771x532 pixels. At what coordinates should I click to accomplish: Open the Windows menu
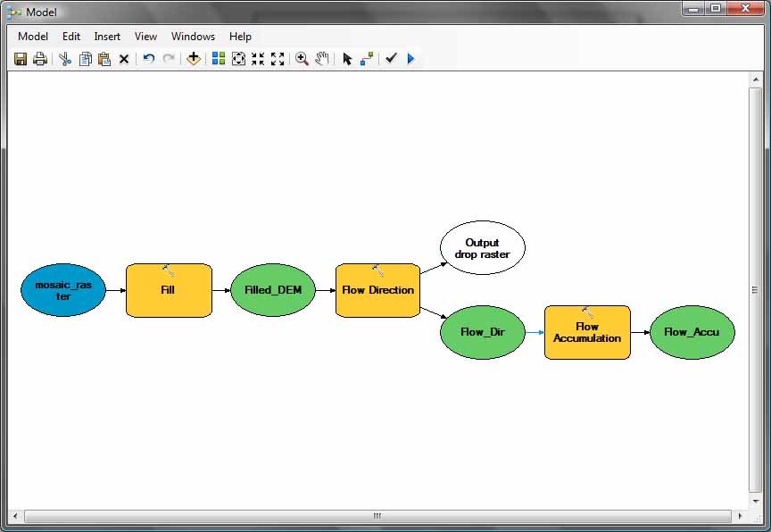(x=193, y=37)
